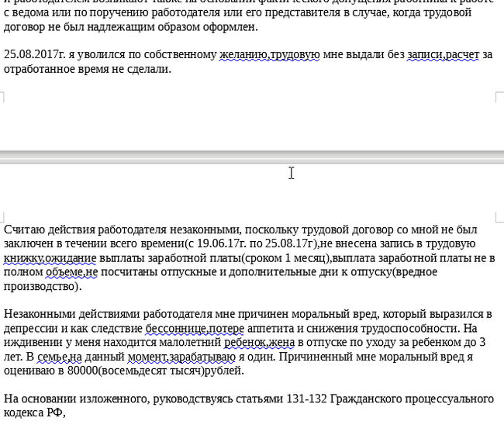Click the underlined word "желанию,трудовую"
The width and height of the screenshot is (504, 421).
click(269, 55)
